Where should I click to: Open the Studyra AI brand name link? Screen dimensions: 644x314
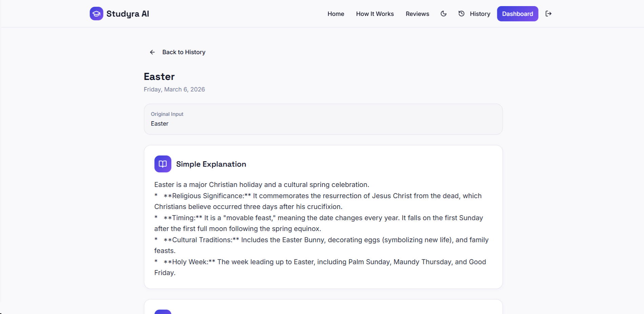tap(127, 14)
